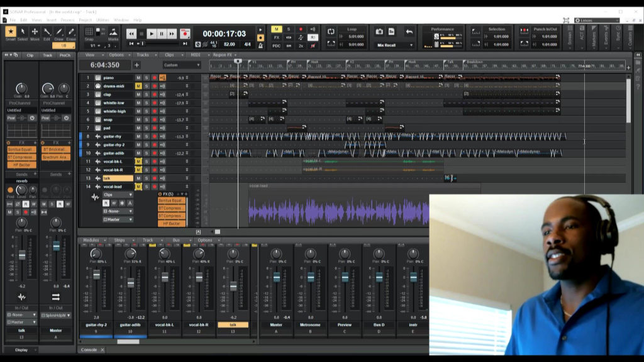This screenshot has width=644, height=362.
Task: Click the Master bus volume fader in the console
Action: pos(277,278)
